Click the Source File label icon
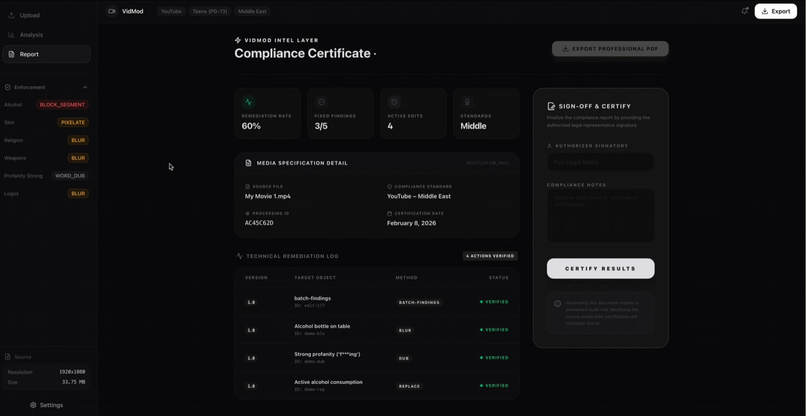Image resolution: width=806 pixels, height=416 pixels. [x=247, y=187]
